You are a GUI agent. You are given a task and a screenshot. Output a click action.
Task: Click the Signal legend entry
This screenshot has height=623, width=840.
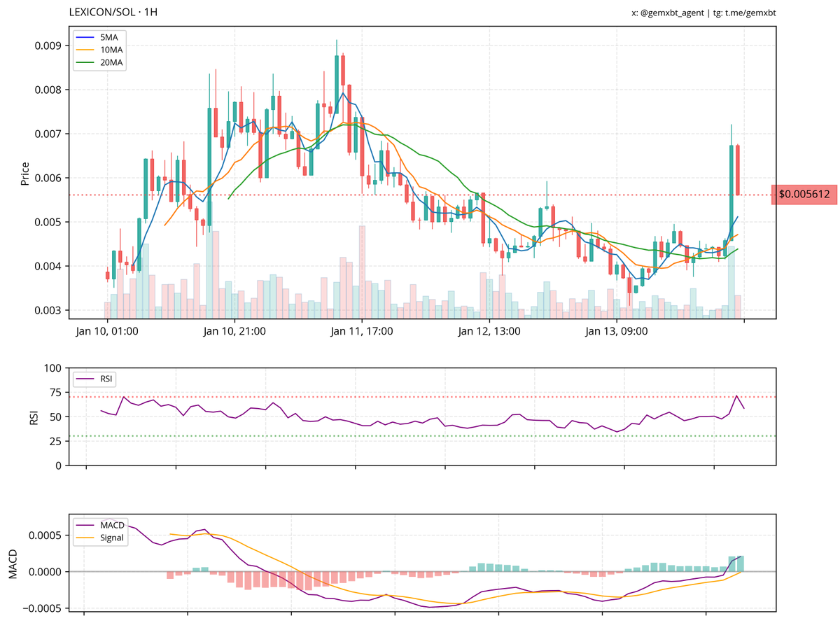coord(101,538)
